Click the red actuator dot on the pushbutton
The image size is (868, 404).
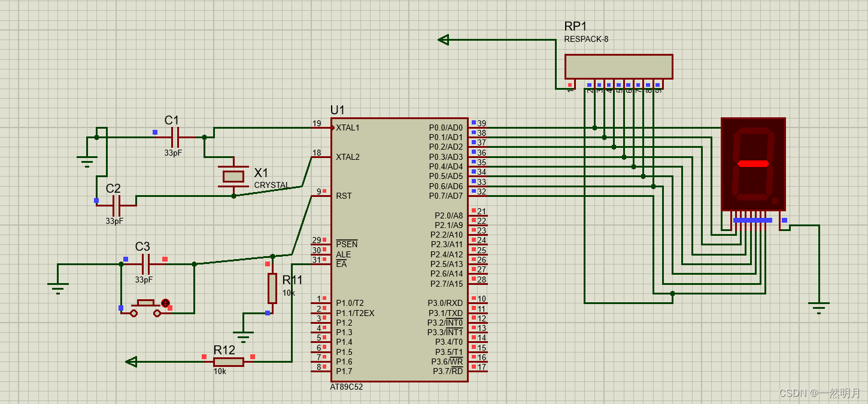tap(166, 303)
